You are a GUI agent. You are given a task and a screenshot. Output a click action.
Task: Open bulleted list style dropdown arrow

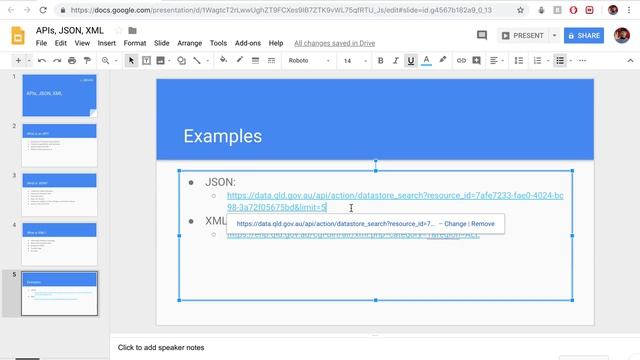(x=571, y=61)
